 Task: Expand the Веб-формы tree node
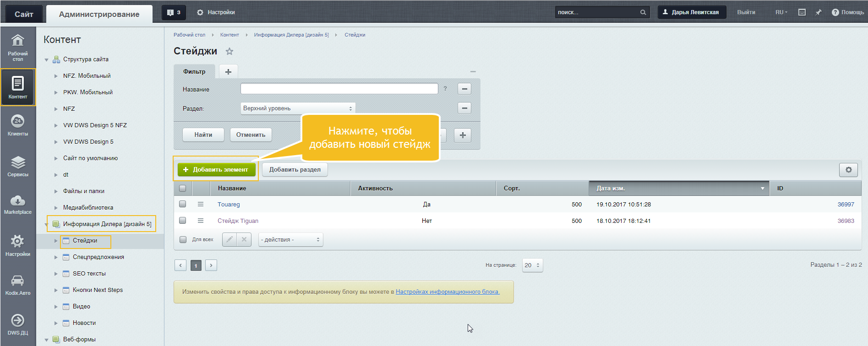tap(46, 340)
